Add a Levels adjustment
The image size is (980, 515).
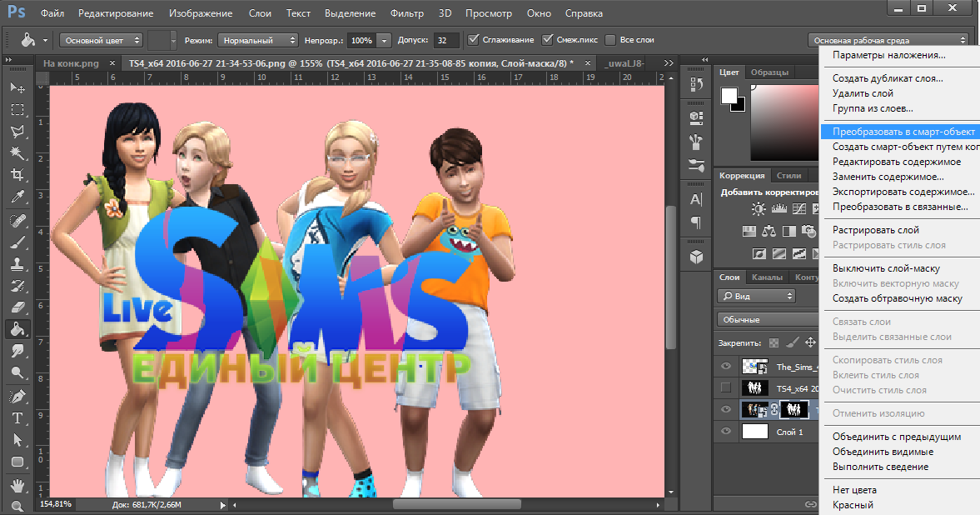(779, 208)
